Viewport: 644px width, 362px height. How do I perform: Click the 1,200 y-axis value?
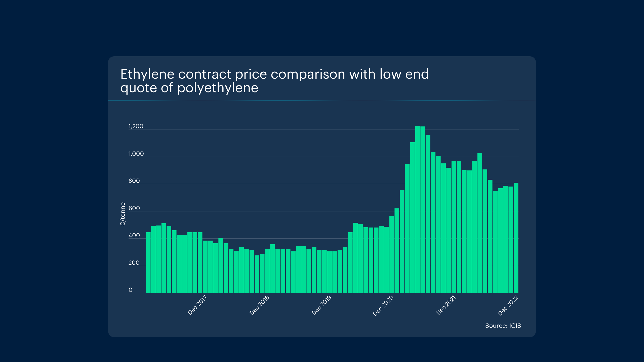136,126
